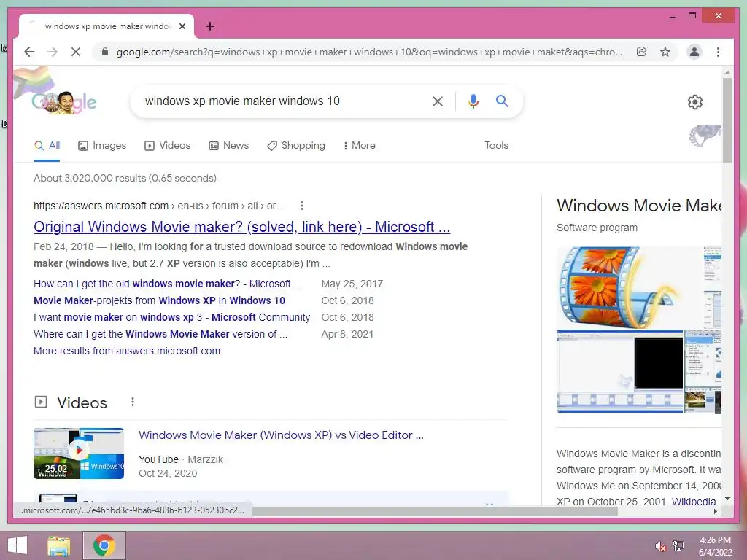Click muted volume tray icon
747x560 pixels.
(660, 546)
